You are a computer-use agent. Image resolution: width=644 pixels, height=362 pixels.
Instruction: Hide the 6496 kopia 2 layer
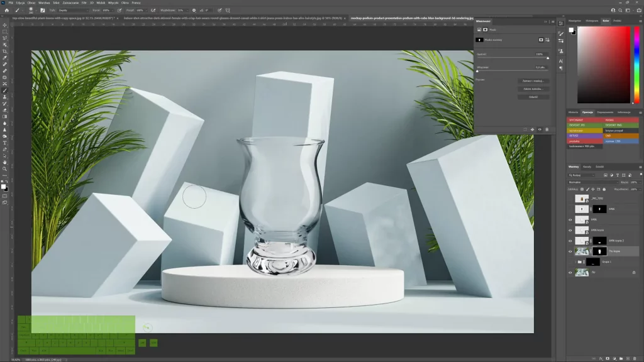point(570,241)
